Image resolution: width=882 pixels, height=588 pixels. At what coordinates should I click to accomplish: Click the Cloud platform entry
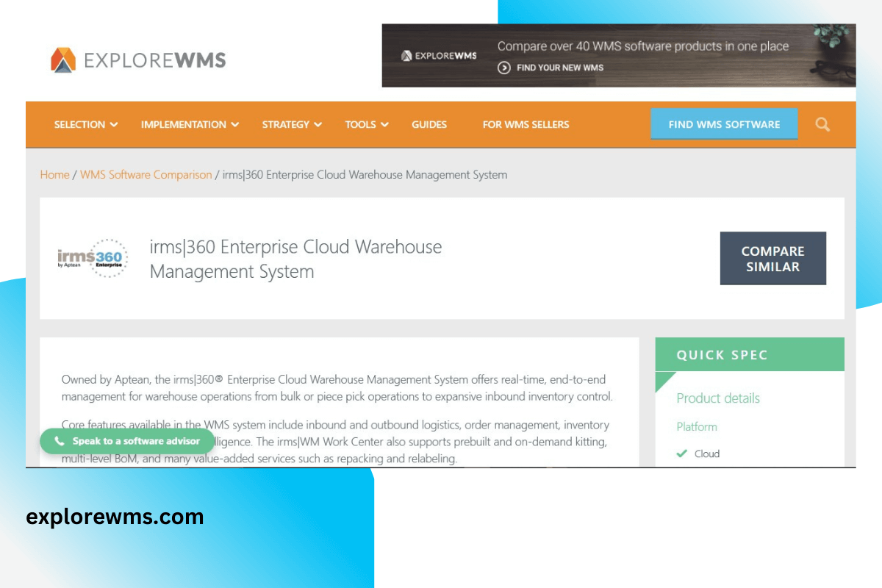698,453
